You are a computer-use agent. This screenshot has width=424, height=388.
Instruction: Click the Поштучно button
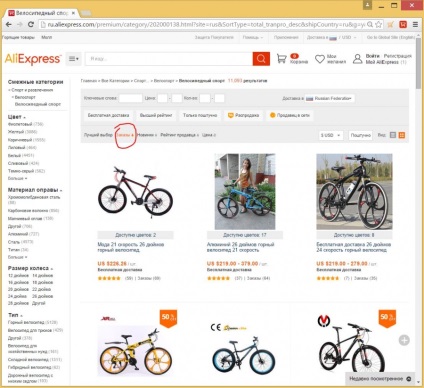coord(360,135)
